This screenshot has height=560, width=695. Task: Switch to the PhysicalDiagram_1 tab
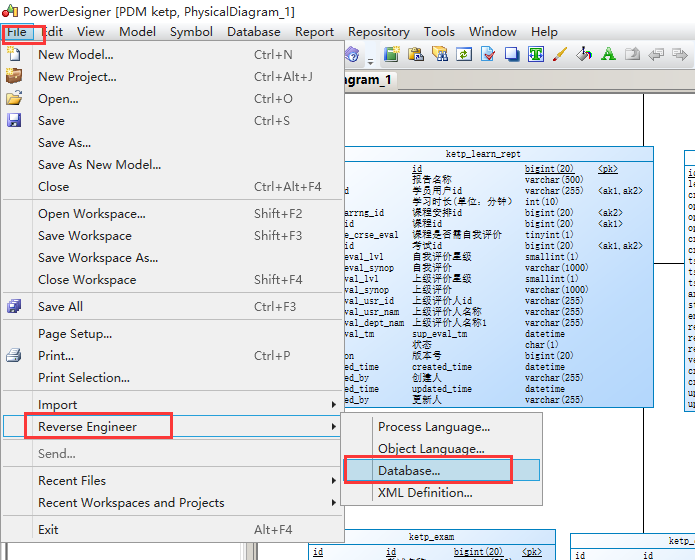tap(370, 80)
